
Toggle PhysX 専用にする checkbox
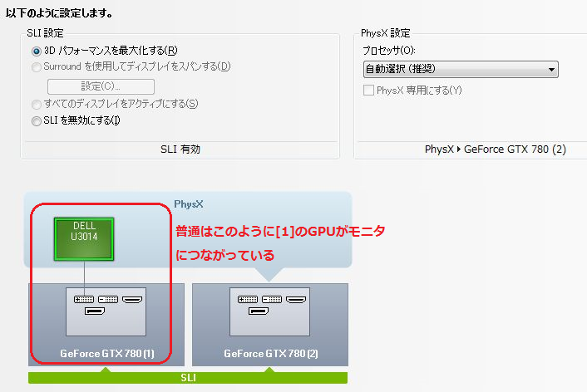[368, 91]
